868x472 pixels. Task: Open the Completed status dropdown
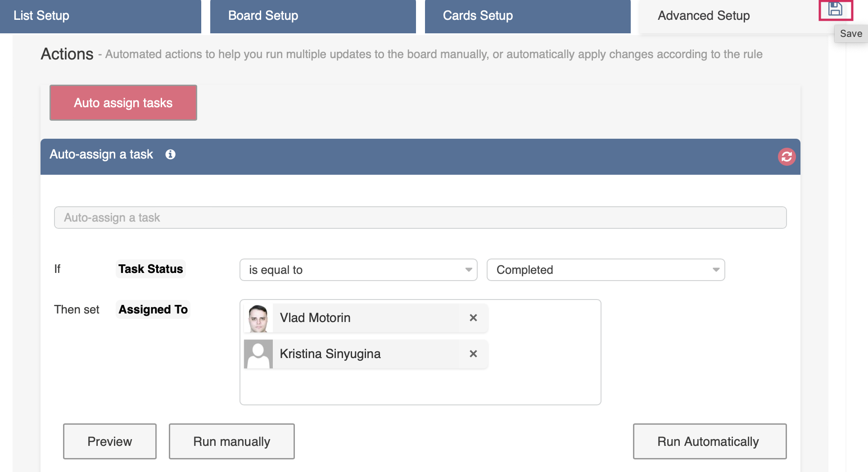(605, 270)
